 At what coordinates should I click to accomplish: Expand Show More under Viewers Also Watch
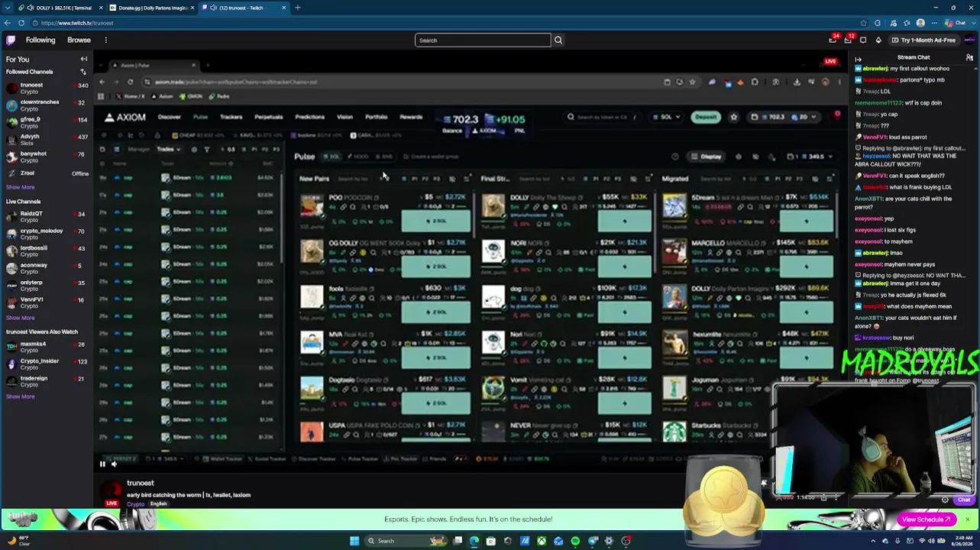point(20,396)
